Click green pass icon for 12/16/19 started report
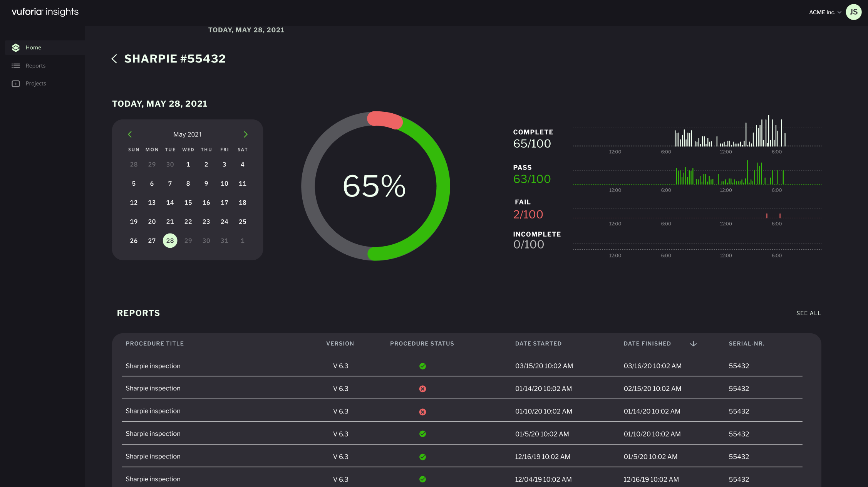 422,457
